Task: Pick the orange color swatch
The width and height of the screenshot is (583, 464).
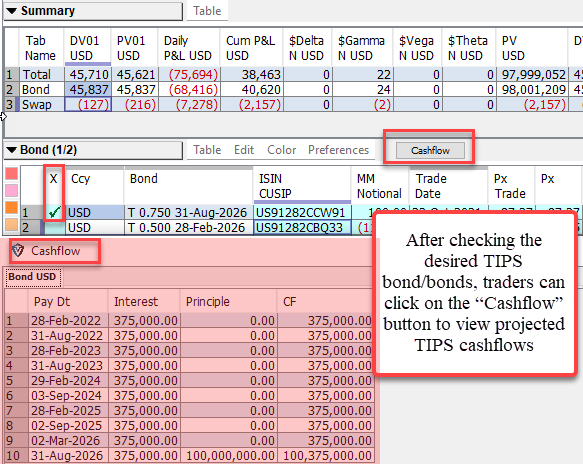Action: [12, 207]
